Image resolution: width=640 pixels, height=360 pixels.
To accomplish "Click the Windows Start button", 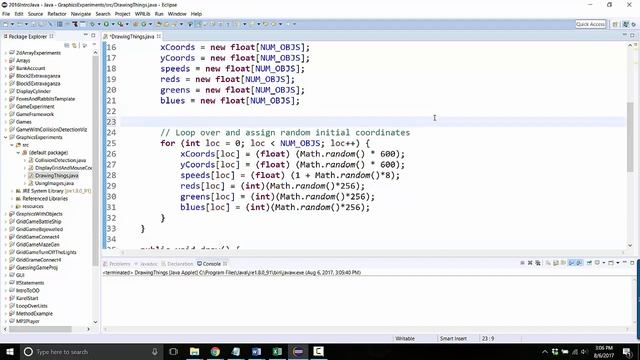I will pos(9,351).
